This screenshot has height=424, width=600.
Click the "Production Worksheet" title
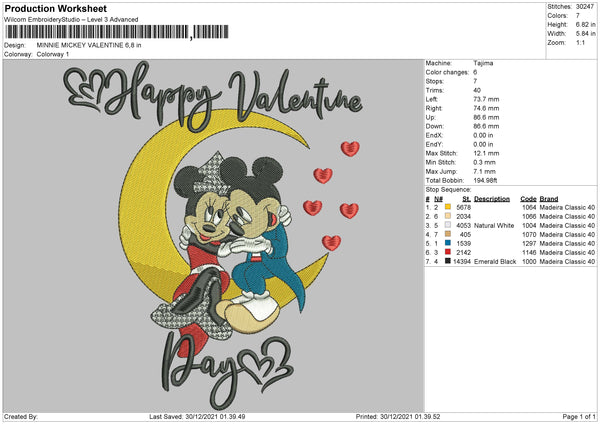[x=55, y=8]
